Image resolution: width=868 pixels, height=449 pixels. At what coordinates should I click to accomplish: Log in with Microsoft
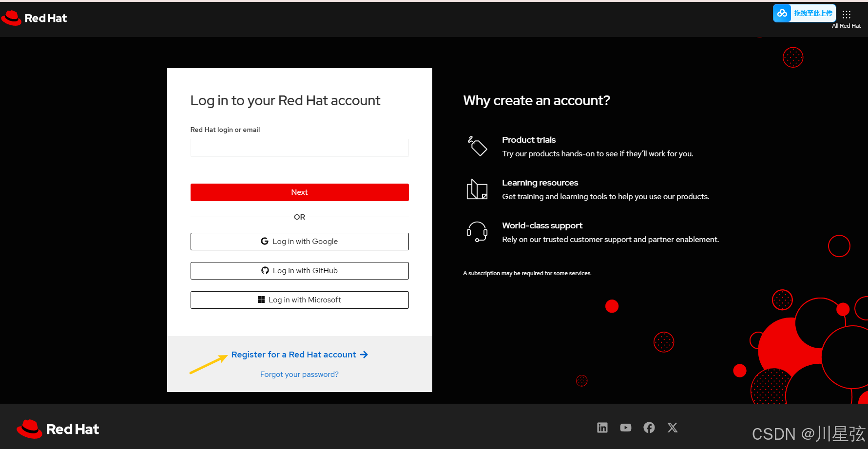(299, 300)
